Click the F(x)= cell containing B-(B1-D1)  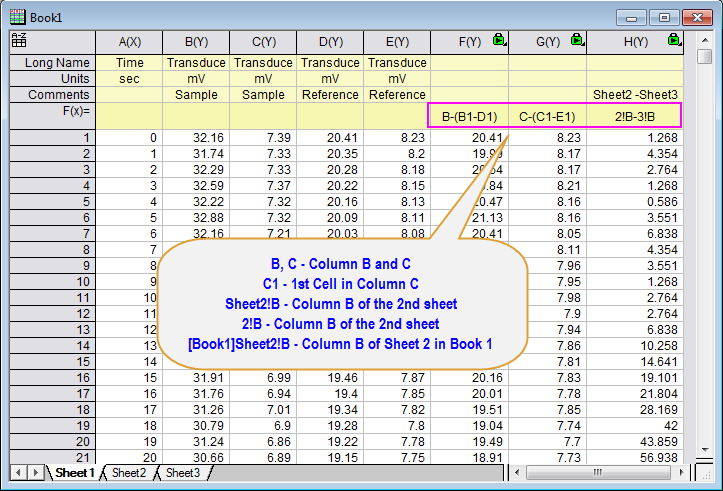click(469, 117)
